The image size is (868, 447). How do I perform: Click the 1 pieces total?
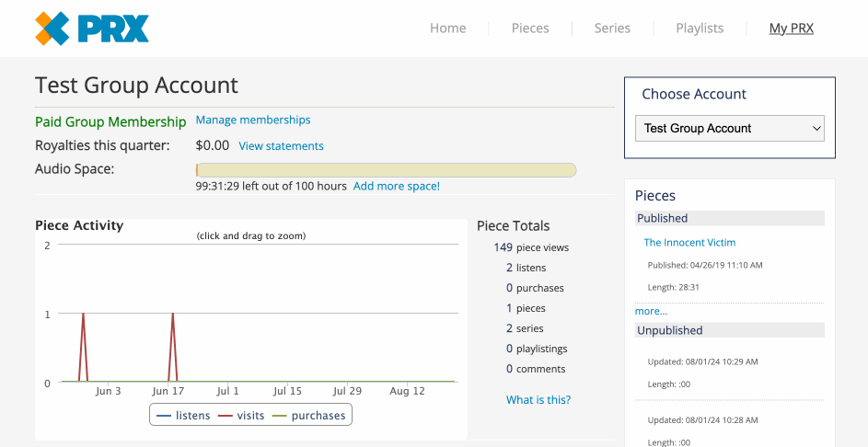(x=526, y=308)
